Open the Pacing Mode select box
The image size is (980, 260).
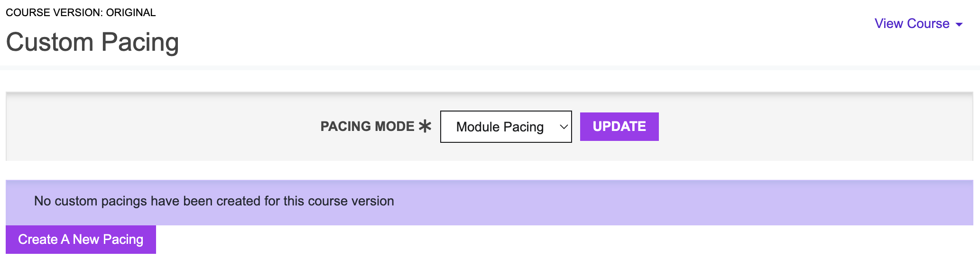[506, 127]
